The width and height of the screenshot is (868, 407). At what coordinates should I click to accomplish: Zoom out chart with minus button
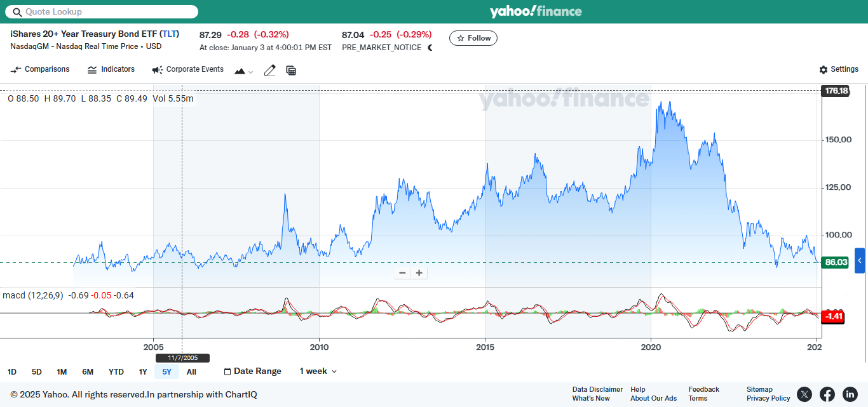click(x=402, y=273)
